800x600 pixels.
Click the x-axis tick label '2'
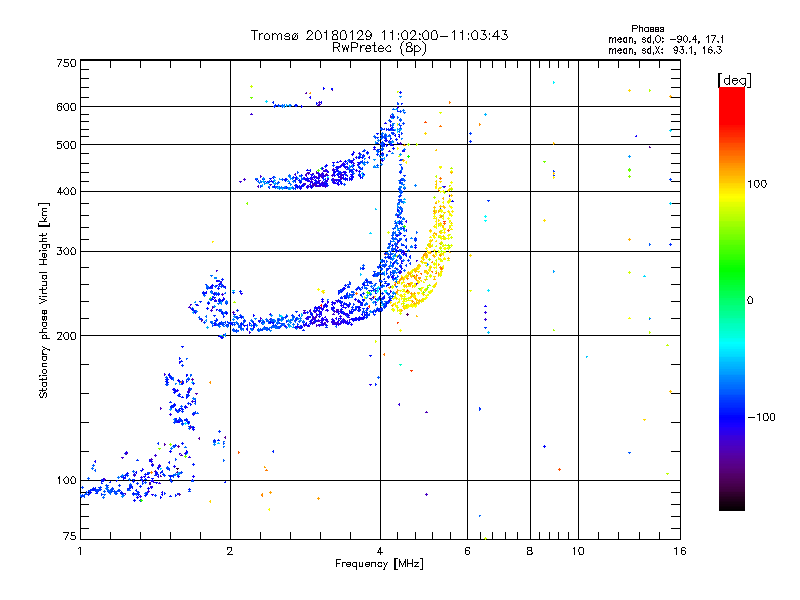230,551
